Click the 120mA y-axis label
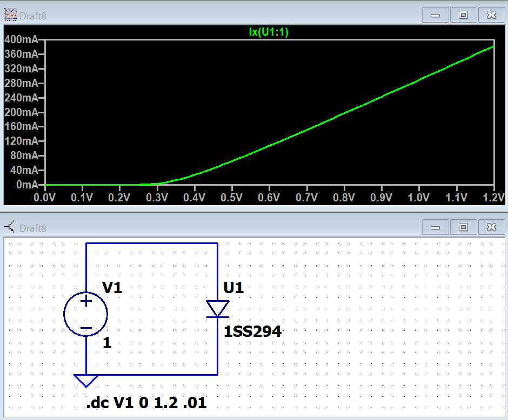Viewport: 508px width, 420px height. [22, 141]
